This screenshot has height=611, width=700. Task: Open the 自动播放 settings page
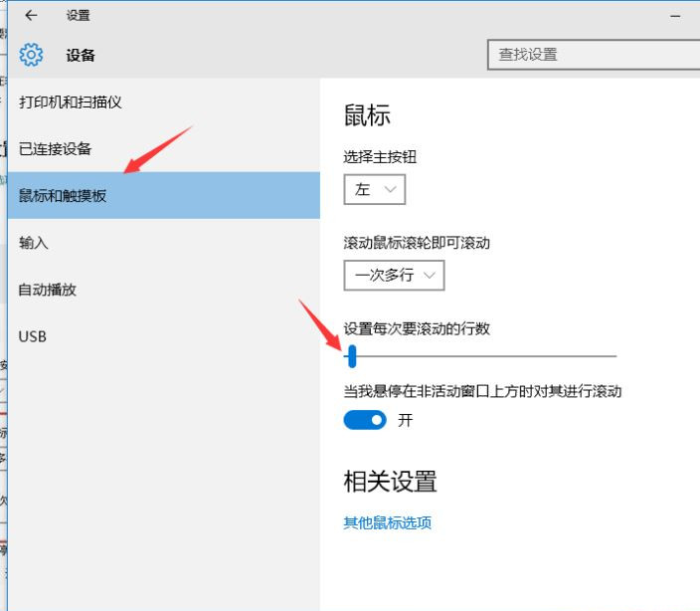(x=48, y=290)
